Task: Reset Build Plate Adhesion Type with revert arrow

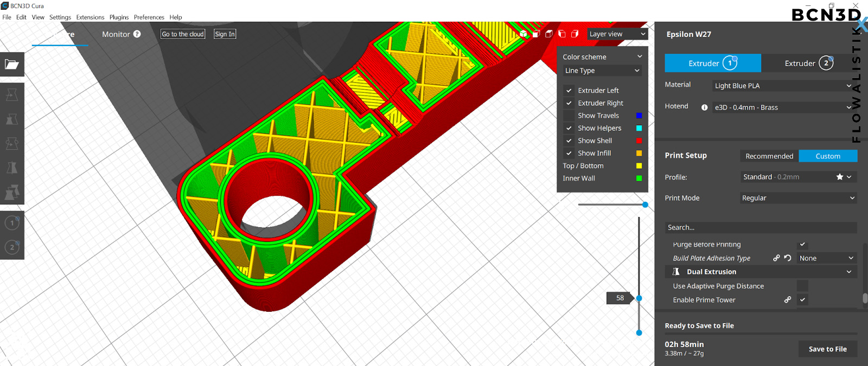Action: pos(788,258)
